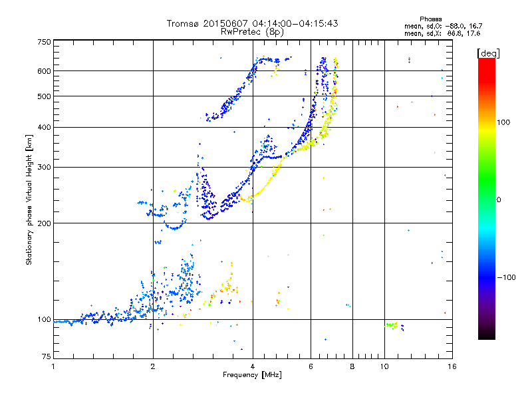Screen dimensions: 532x399
Task: Click the x-axis tick label '10'
Action: coord(384,366)
